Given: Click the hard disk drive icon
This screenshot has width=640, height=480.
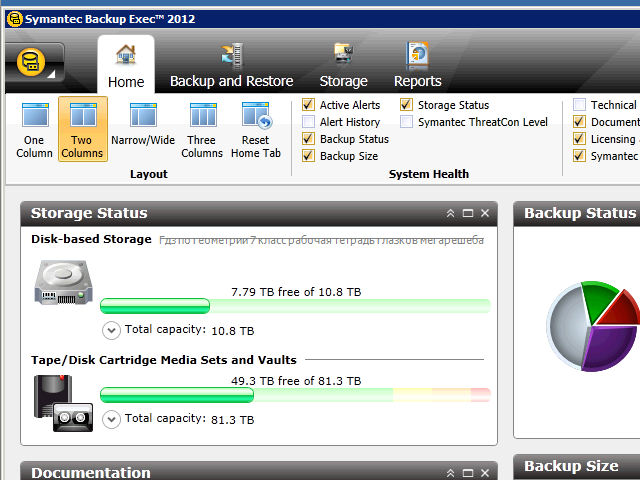Looking at the screenshot, I should pos(63,282).
